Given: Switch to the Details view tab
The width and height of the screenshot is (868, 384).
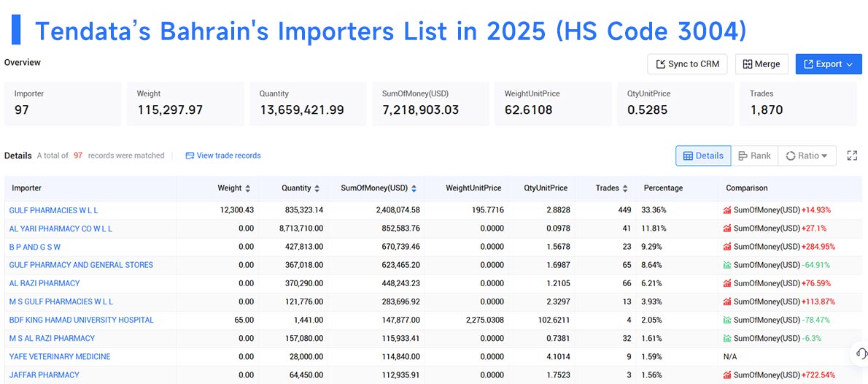Looking at the screenshot, I should point(703,155).
